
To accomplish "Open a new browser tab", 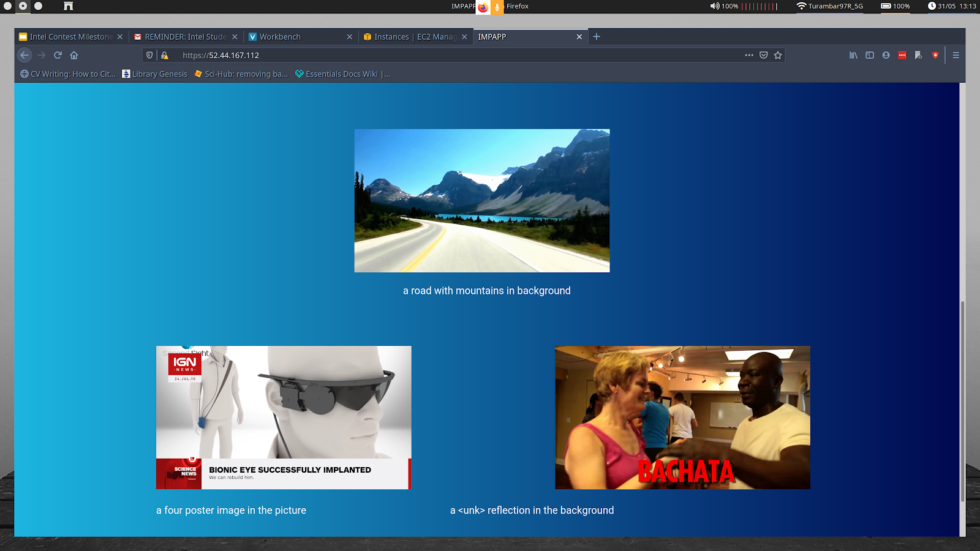I will pyautogui.click(x=597, y=37).
